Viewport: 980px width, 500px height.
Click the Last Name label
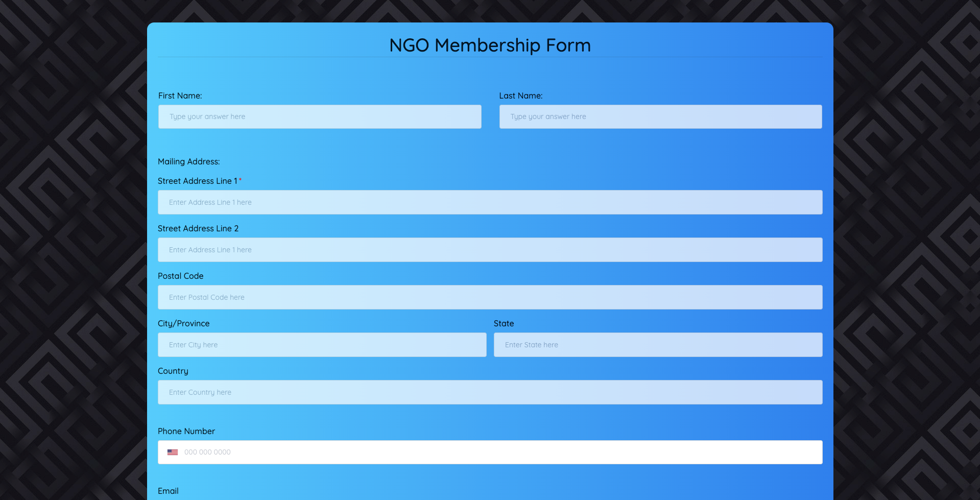tap(520, 96)
